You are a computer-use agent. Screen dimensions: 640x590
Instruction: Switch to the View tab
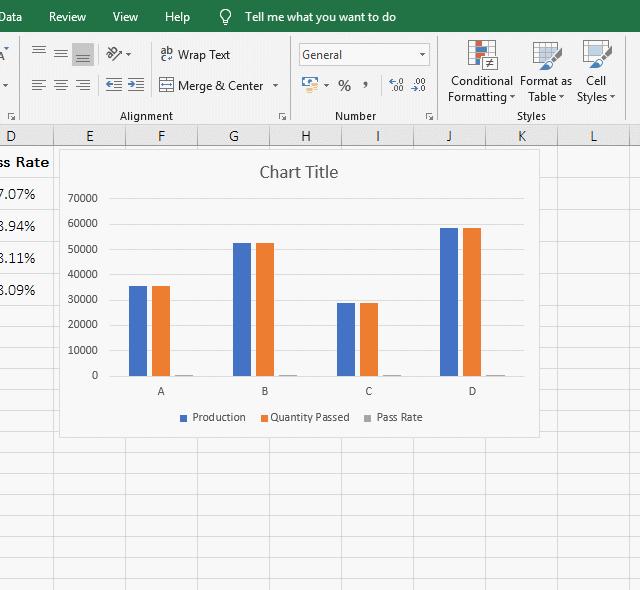126,17
